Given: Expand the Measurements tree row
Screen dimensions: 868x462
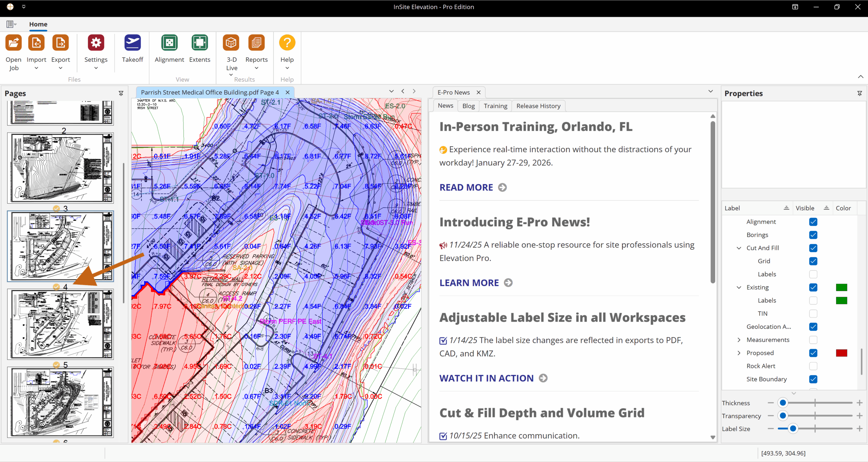Looking at the screenshot, I should pyautogui.click(x=739, y=340).
